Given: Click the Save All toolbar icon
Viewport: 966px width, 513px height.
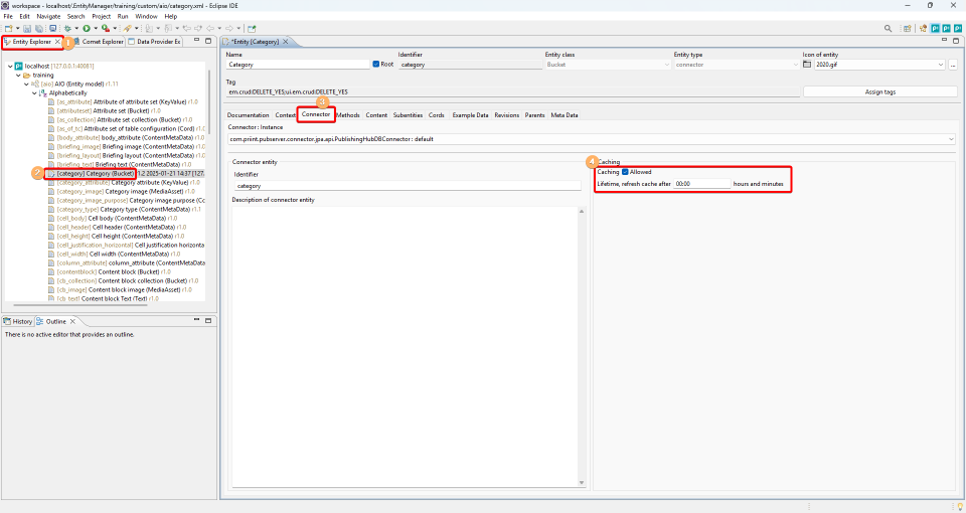Looking at the screenshot, I should tap(39, 28).
